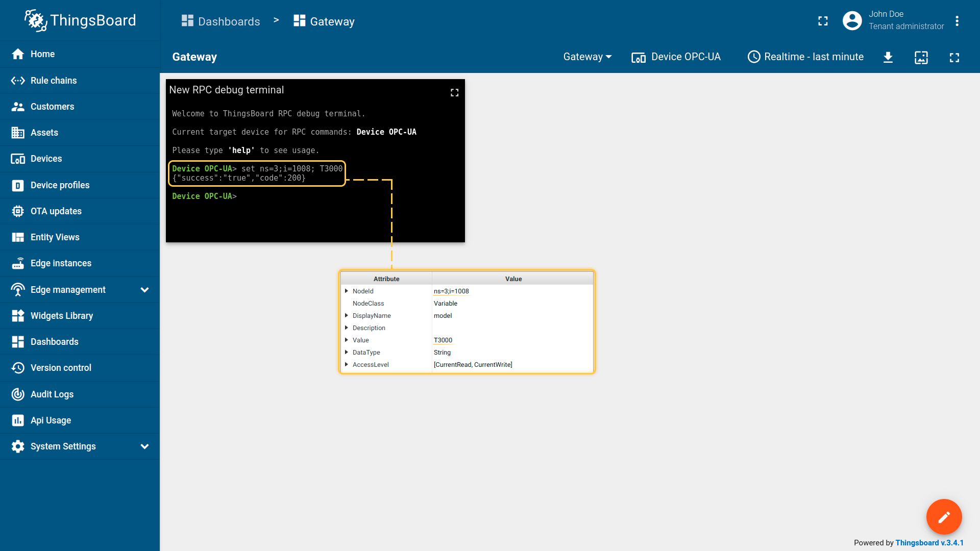Screen dimensions: 980x551
Task: Click the T3000 value cell
Action: (x=443, y=340)
